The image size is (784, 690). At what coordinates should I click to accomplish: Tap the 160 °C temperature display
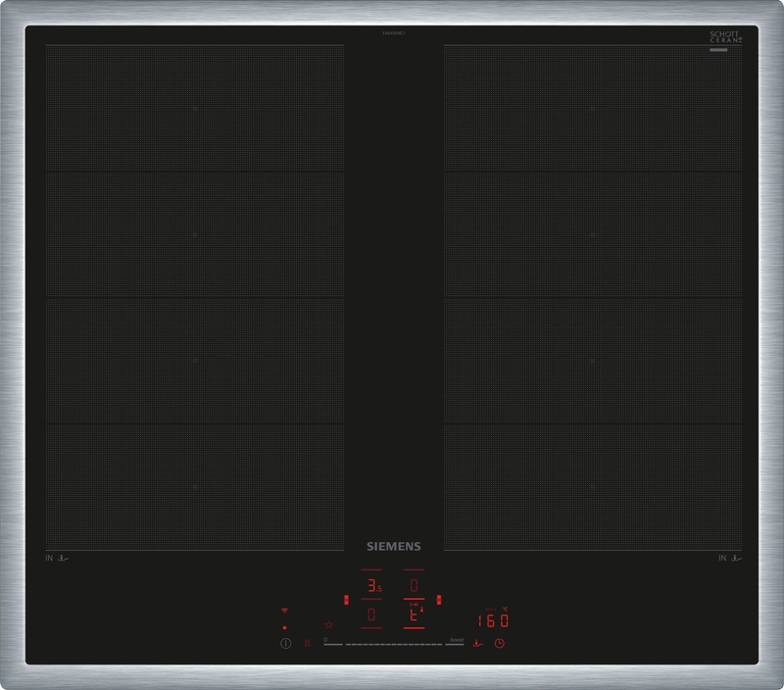pos(492,620)
